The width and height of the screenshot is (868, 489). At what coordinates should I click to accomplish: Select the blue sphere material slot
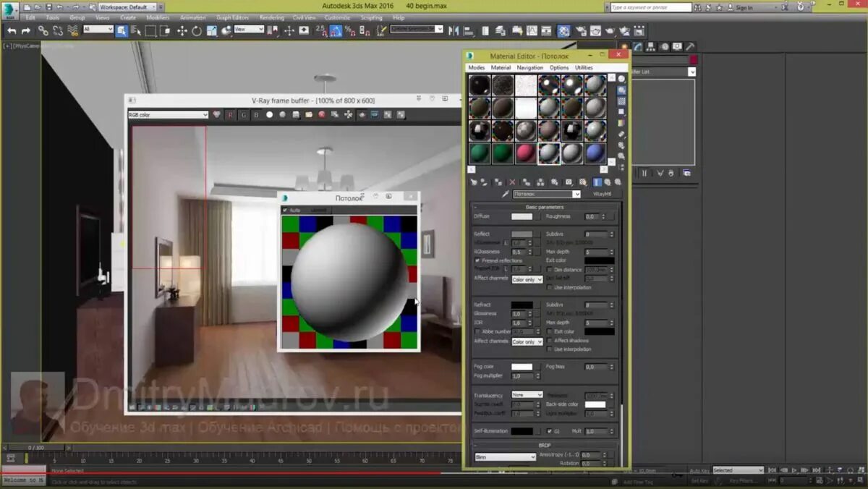595,153
